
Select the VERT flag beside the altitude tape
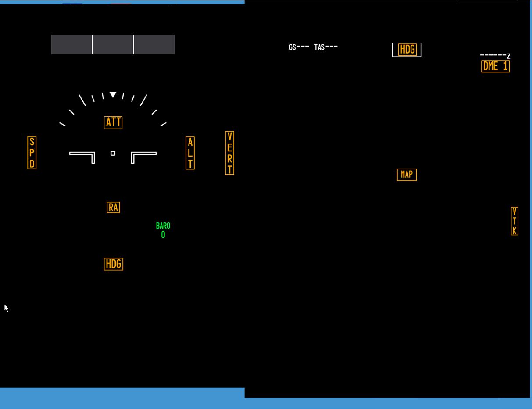(x=229, y=153)
